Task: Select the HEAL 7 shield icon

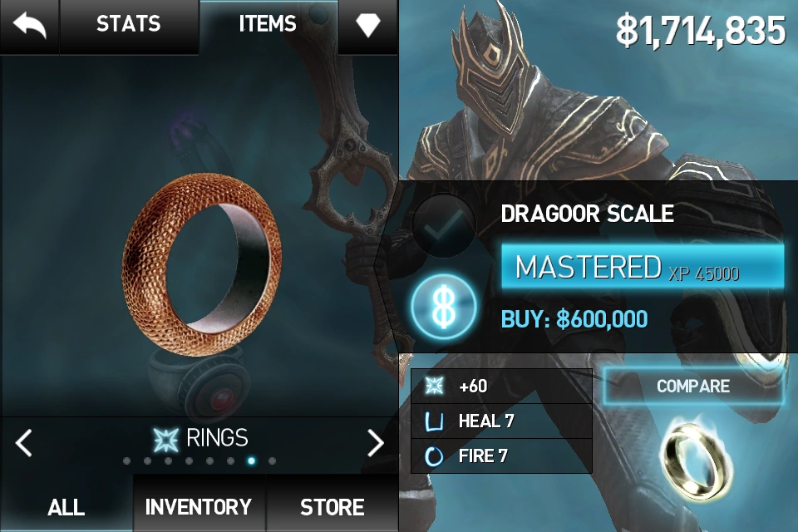Action: click(x=434, y=421)
